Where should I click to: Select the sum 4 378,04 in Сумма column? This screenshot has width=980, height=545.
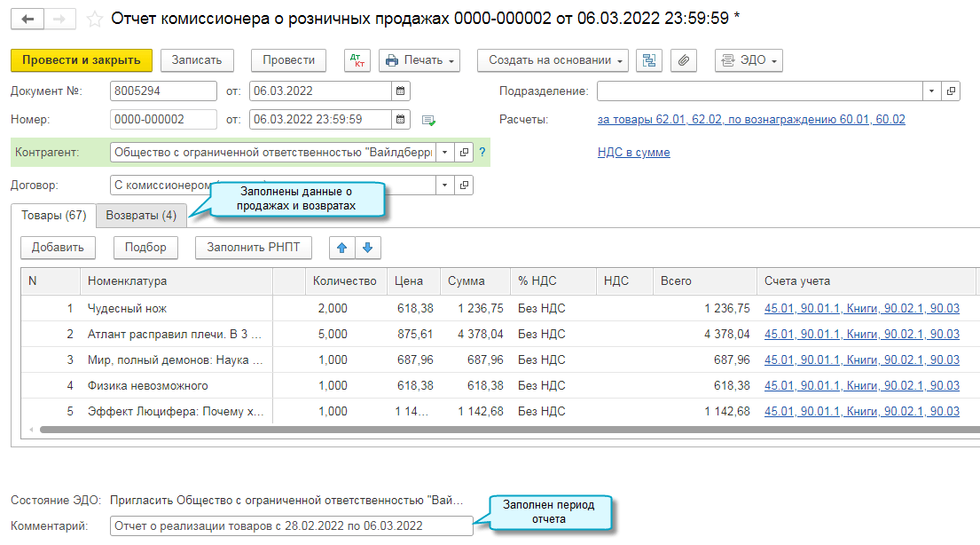tap(475, 334)
